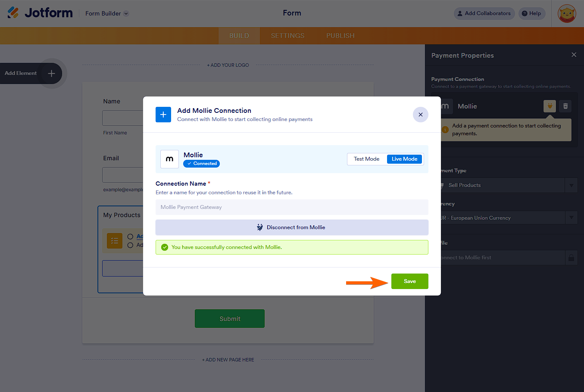The image size is (584, 392).
Task: Click the trash icon beside Mollie
Action: (x=565, y=106)
